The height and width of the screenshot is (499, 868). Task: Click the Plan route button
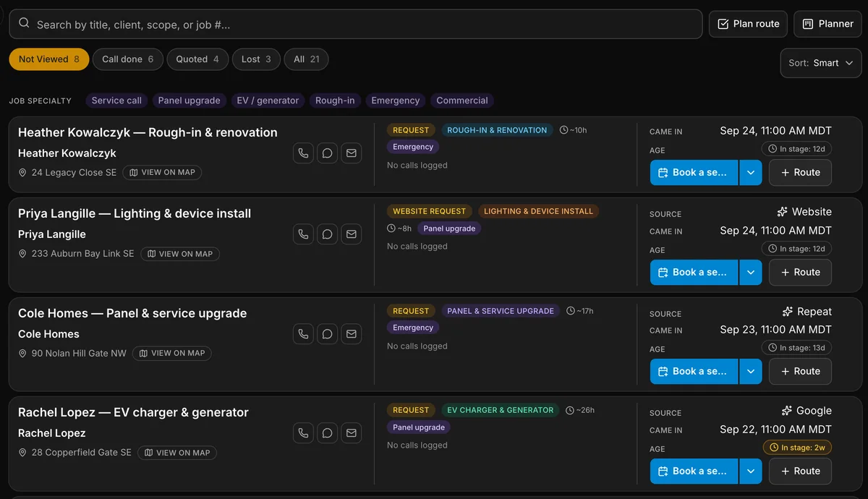(748, 24)
